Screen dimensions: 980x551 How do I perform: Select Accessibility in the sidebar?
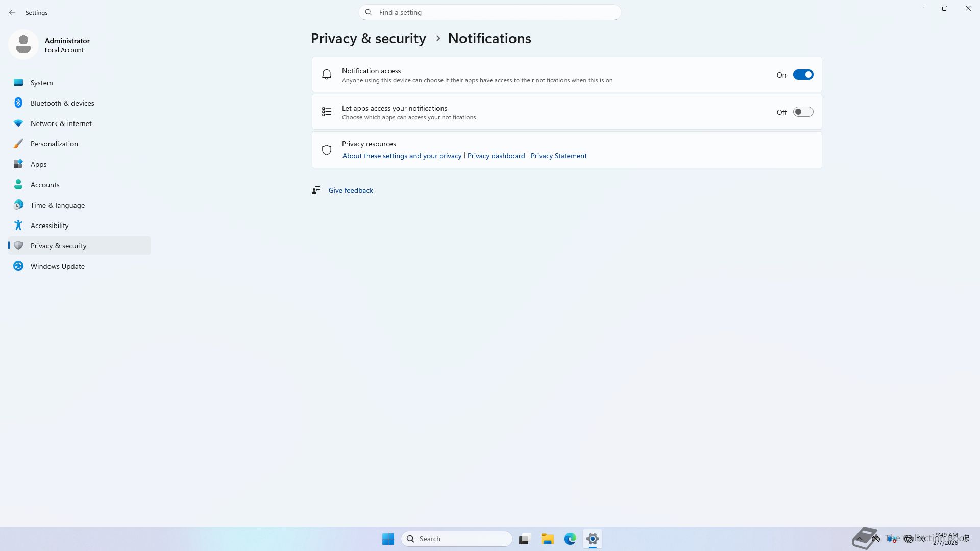coord(50,226)
